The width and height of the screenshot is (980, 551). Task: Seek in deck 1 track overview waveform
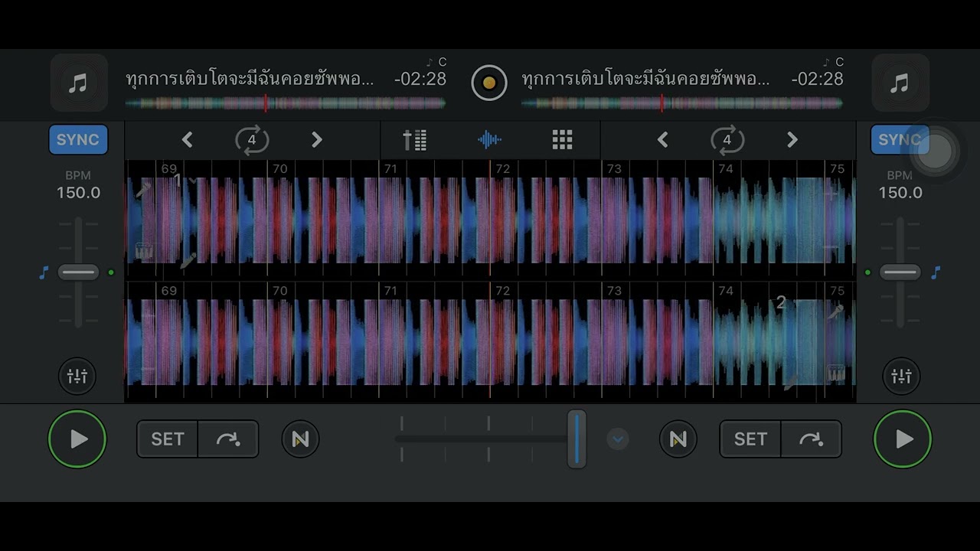point(285,103)
